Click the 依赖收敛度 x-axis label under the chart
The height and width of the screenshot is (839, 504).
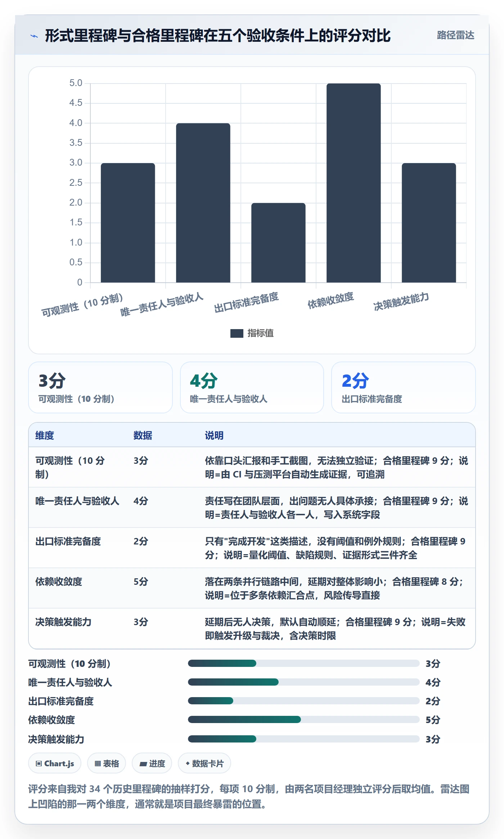pos(330,301)
